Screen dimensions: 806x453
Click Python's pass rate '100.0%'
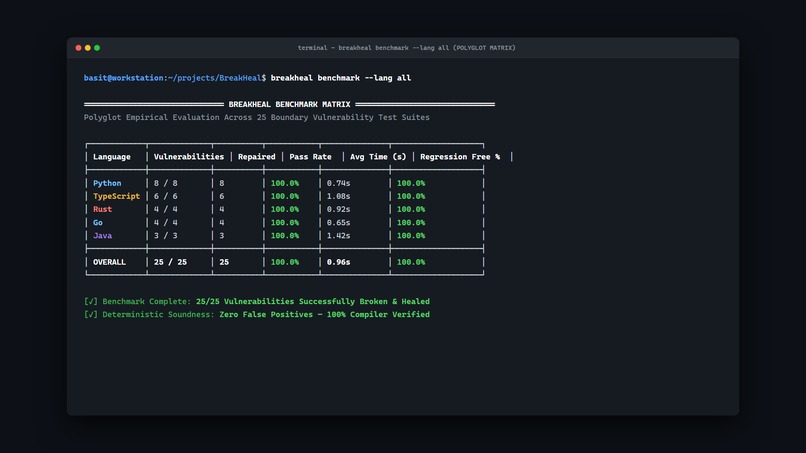pyautogui.click(x=285, y=183)
